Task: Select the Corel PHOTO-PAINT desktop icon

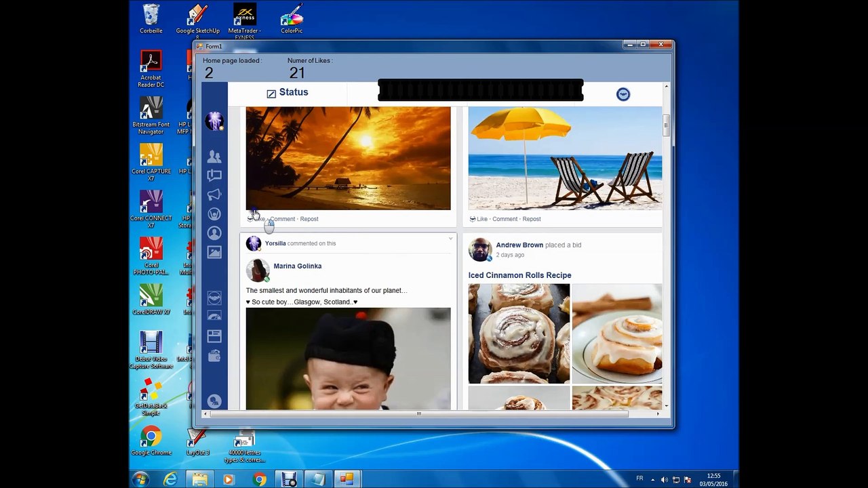Action: tap(151, 256)
